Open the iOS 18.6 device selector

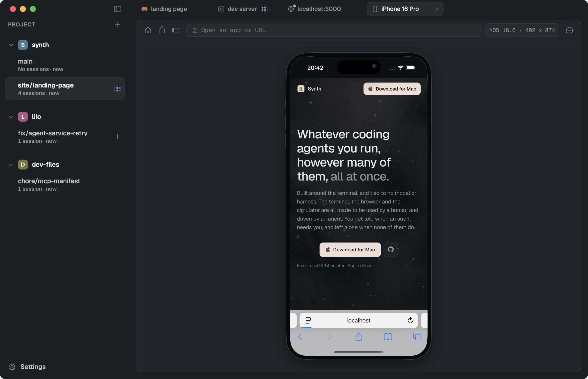point(522,30)
